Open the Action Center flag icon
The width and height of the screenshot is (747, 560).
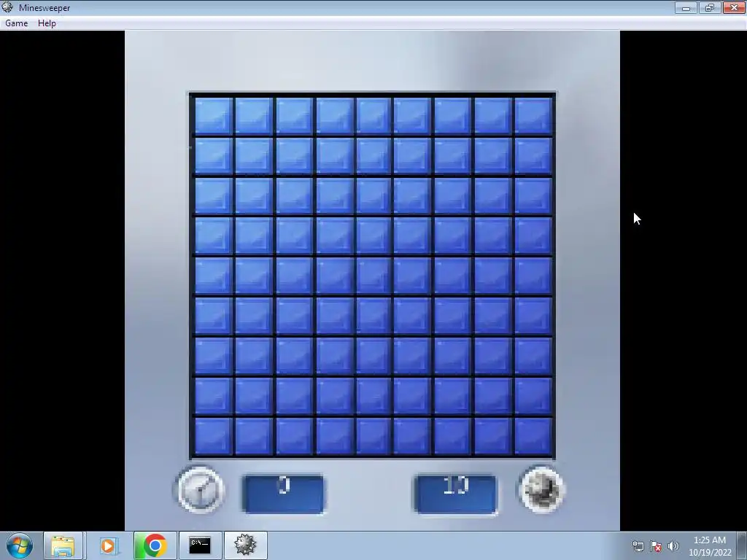pyautogui.click(x=656, y=546)
